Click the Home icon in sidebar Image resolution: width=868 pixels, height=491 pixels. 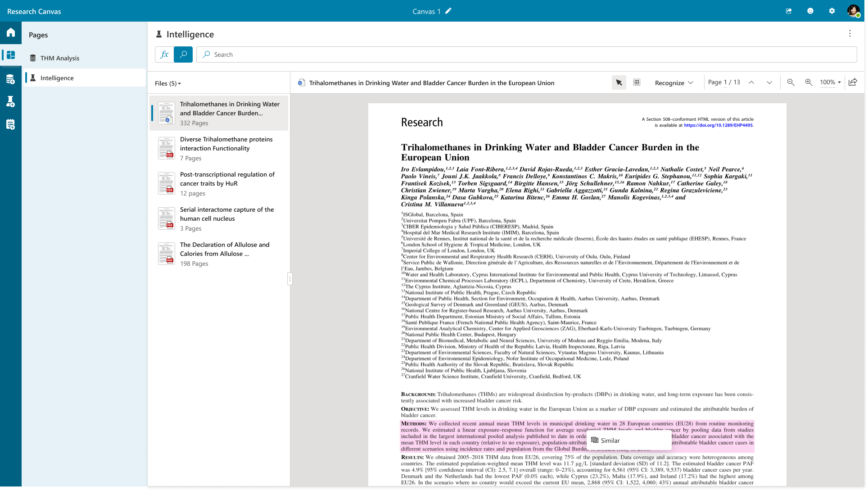[x=11, y=32]
